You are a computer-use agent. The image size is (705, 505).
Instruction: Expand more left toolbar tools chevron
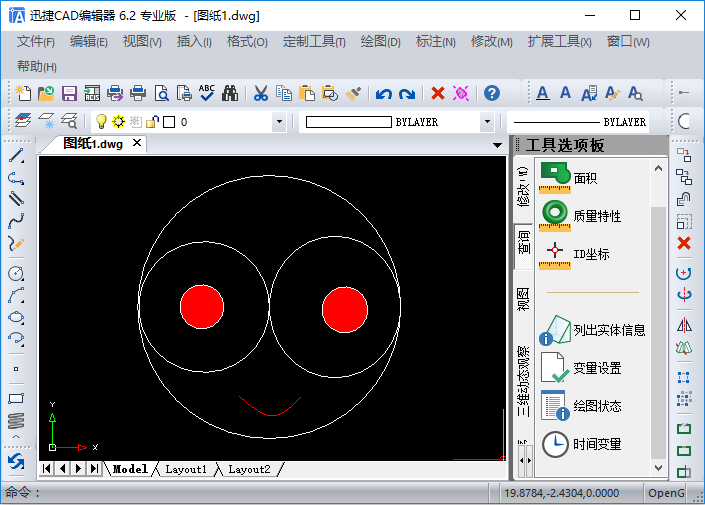(16, 436)
